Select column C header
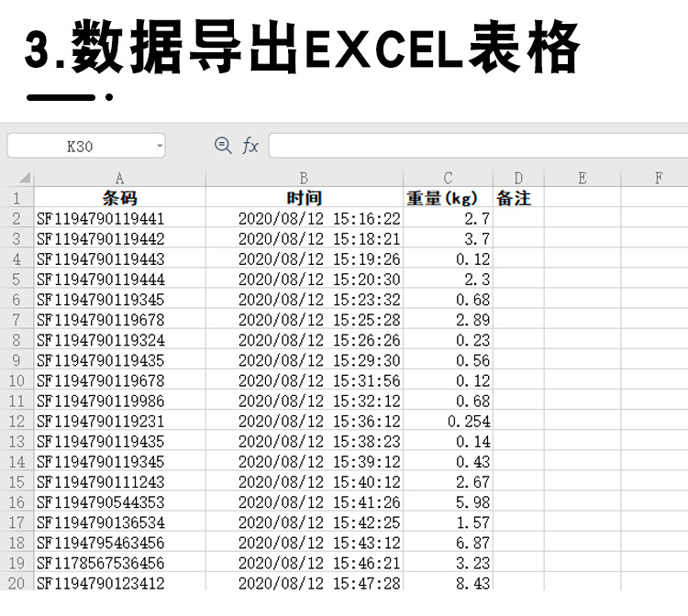 click(448, 178)
